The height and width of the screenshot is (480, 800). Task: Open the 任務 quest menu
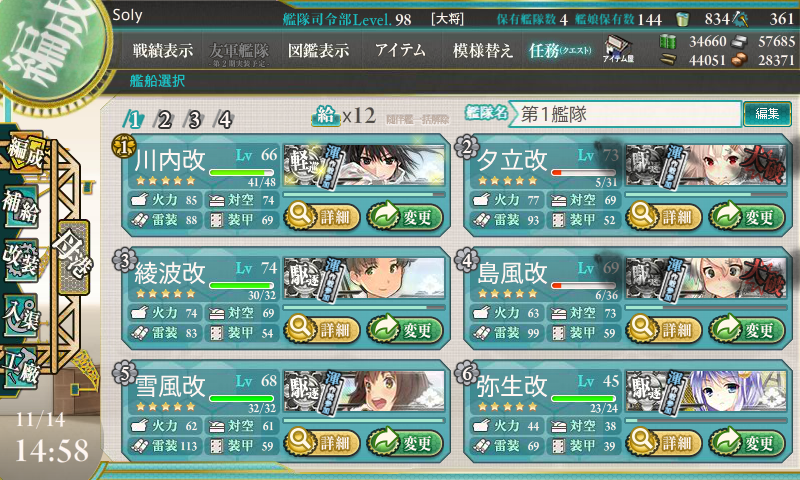[x=560, y=50]
